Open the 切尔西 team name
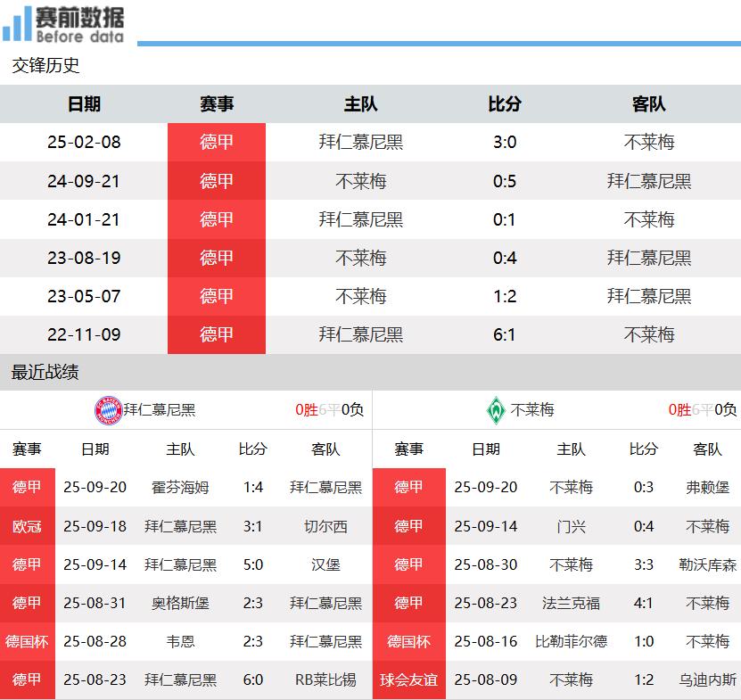This screenshot has width=741, height=700. pyautogui.click(x=325, y=526)
